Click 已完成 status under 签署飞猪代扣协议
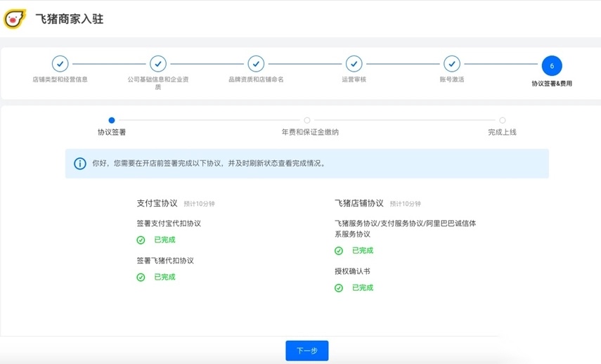Image resolution: width=601 pixels, height=364 pixels. tap(164, 277)
